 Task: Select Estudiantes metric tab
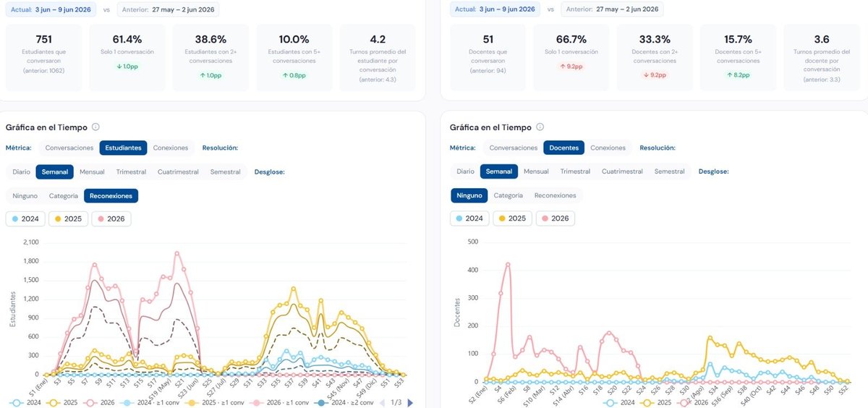coord(123,148)
